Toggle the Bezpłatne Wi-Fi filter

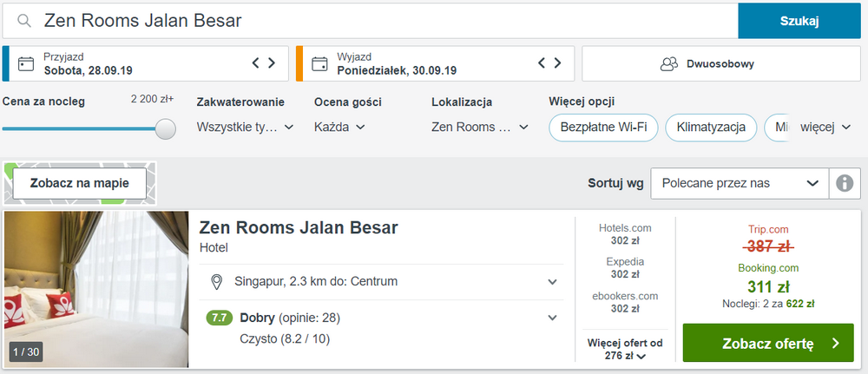[603, 128]
